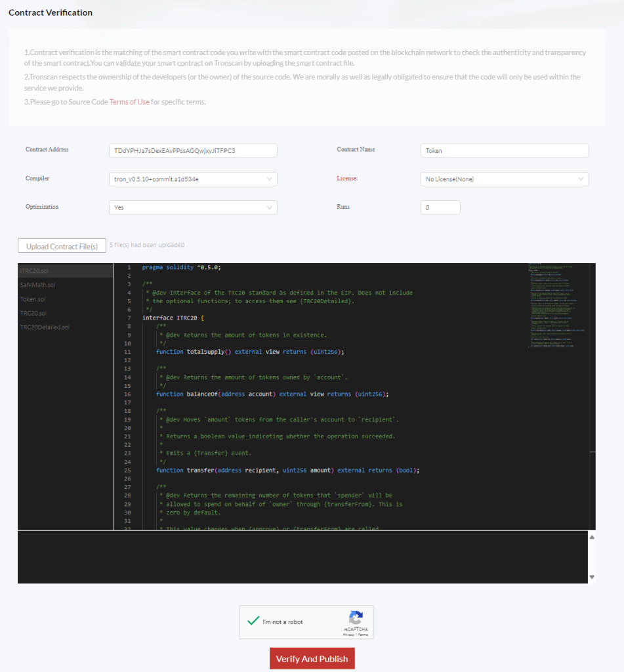Click Verify And Publish button
Image resolution: width=624 pixels, height=672 pixels.
coord(312,659)
